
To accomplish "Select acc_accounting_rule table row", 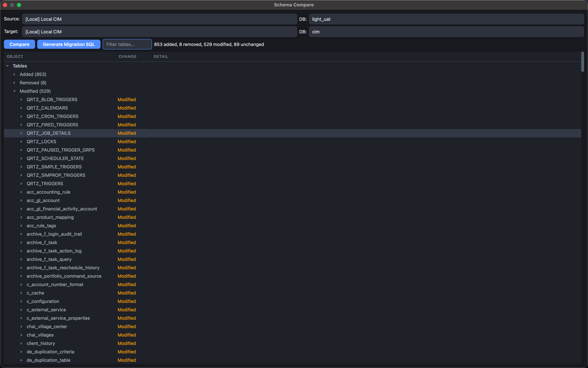I will pos(293,192).
